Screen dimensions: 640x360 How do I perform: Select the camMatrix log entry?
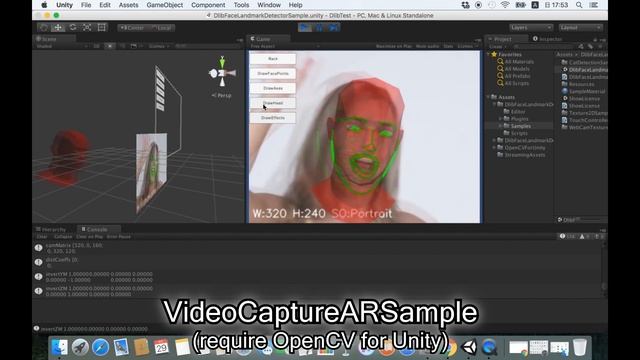(x=318, y=248)
